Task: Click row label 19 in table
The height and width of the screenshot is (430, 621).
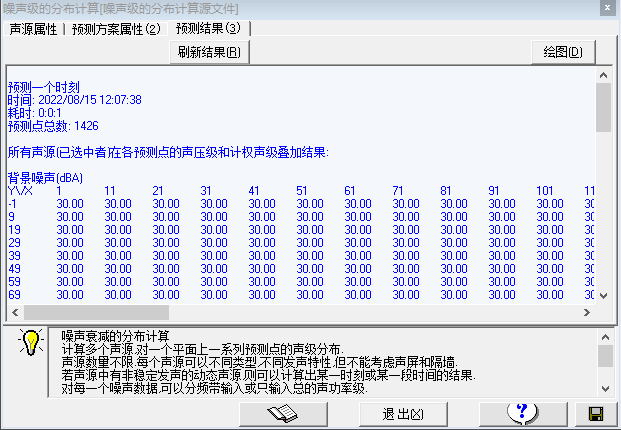Action: 14,230
